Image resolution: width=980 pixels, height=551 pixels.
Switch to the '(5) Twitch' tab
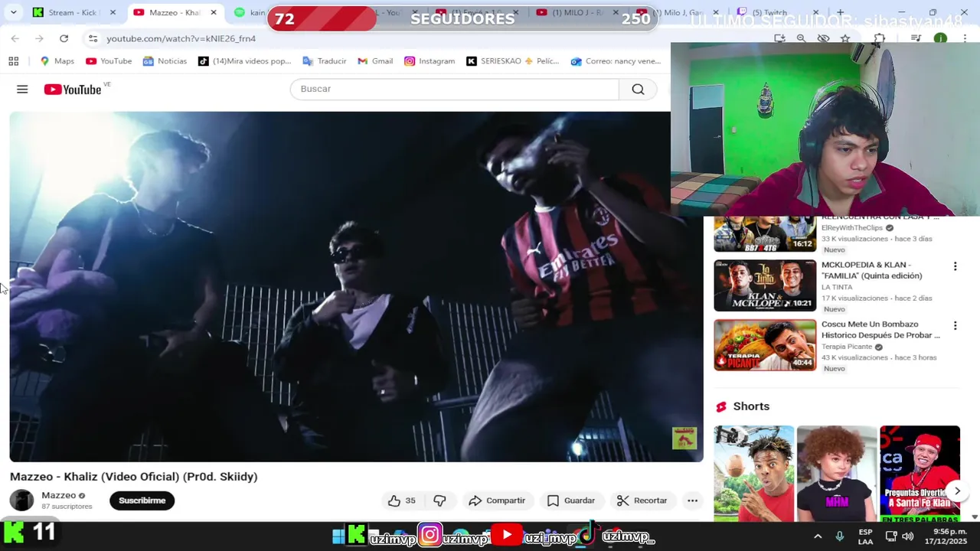769,12
